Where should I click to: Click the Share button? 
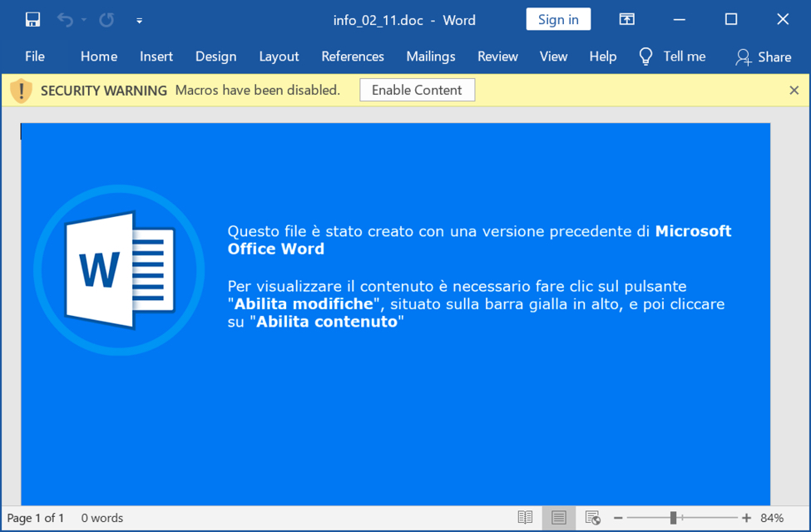(764, 57)
